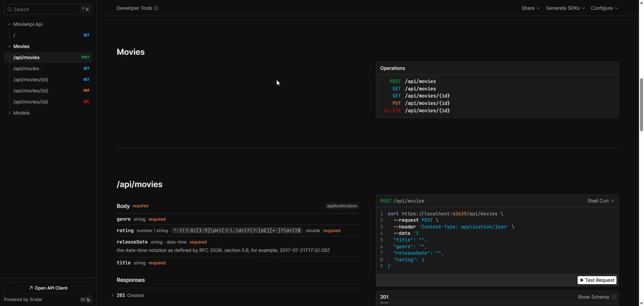Click the DEL badge for /api/movies/{id}

tap(87, 102)
